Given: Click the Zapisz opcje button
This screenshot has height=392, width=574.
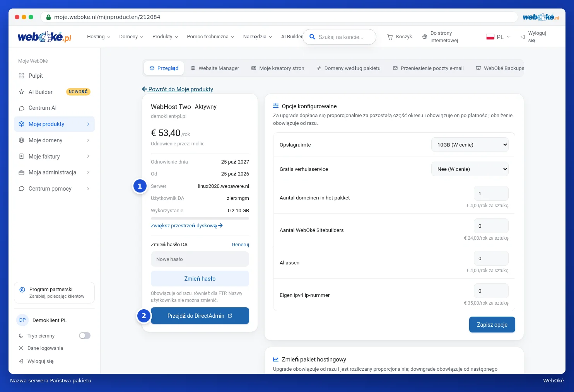Looking at the screenshot, I should (x=492, y=325).
